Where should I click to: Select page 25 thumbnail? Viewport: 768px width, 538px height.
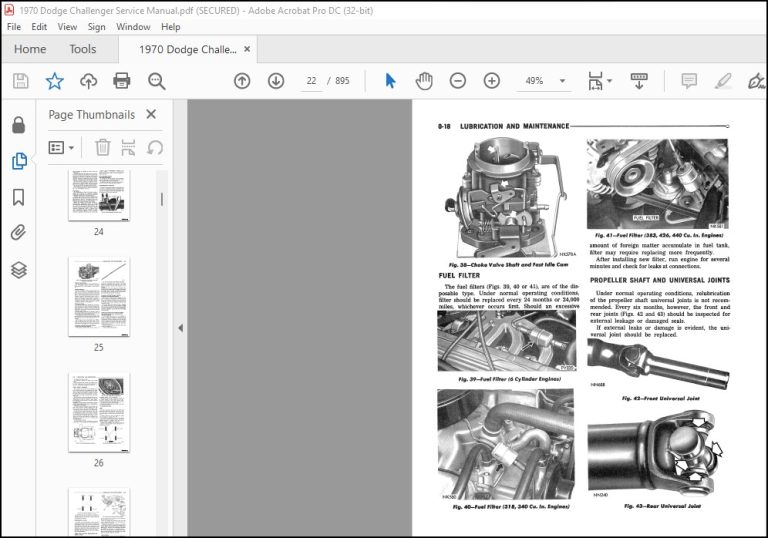tap(99, 297)
